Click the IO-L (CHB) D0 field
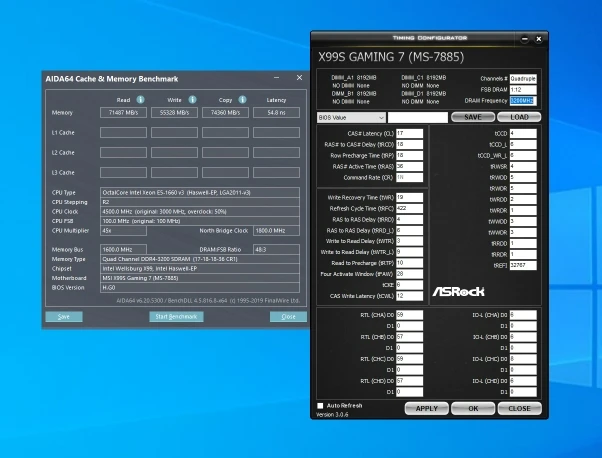The height and width of the screenshot is (458, 602). (x=523, y=337)
